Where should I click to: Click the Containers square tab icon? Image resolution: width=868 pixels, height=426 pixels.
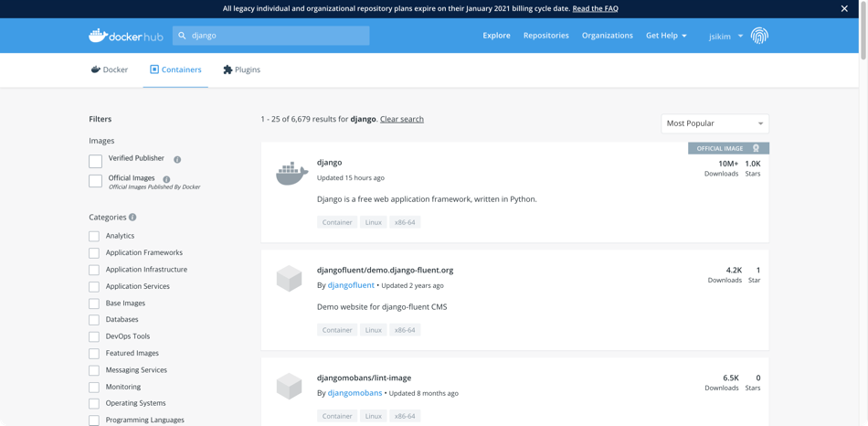click(154, 69)
